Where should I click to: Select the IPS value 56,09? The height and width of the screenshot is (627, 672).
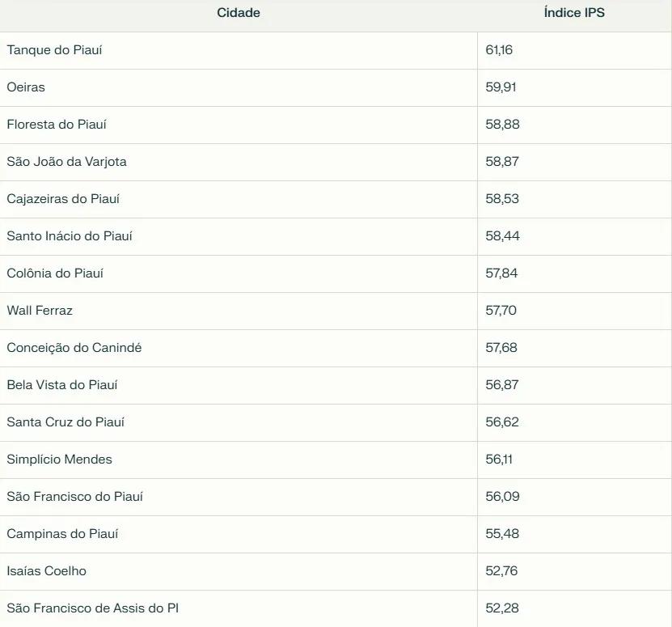(x=502, y=497)
